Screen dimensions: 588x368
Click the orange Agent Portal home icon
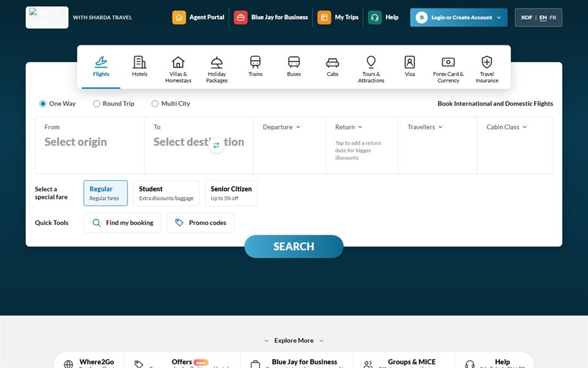point(179,17)
